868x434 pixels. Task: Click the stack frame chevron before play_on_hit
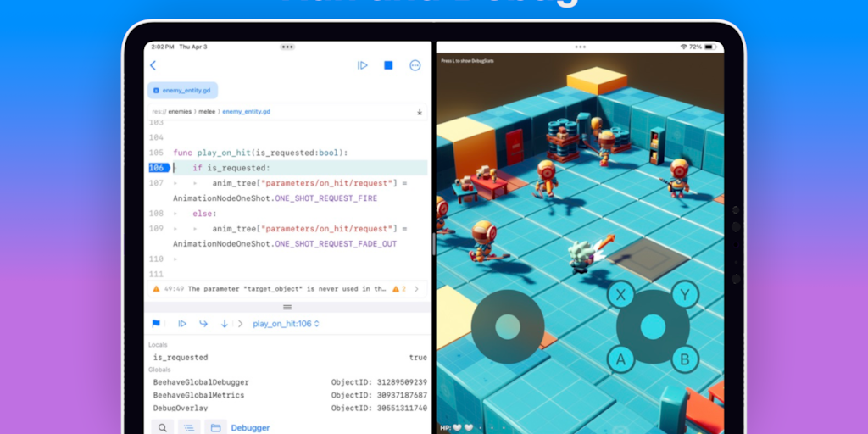[240, 324]
